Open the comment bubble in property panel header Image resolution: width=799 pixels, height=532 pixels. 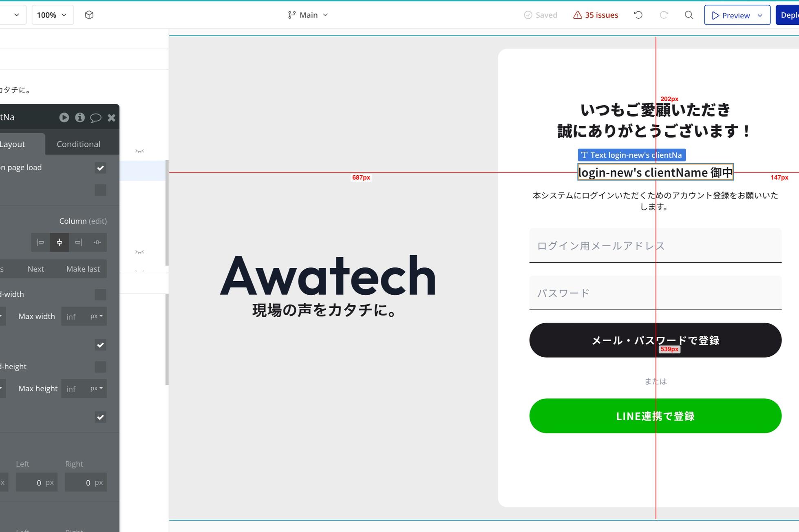click(x=96, y=118)
